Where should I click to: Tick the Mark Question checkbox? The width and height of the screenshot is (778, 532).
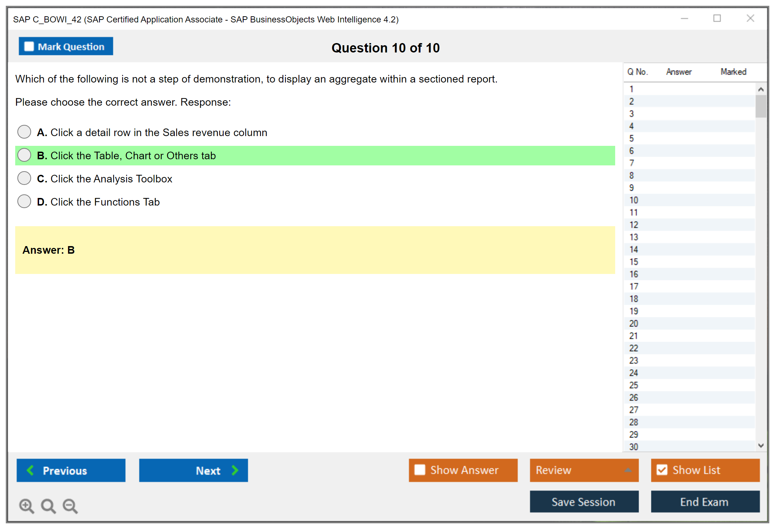[29, 46]
